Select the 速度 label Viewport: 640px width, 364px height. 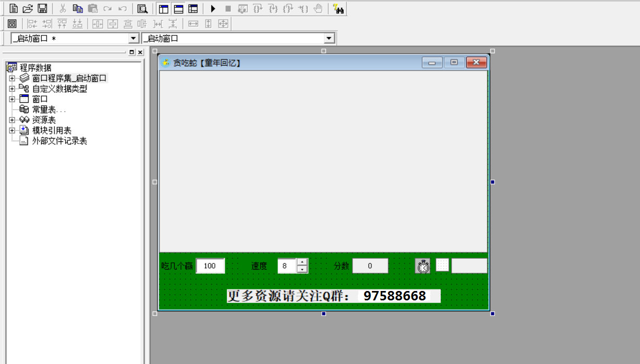[259, 266]
